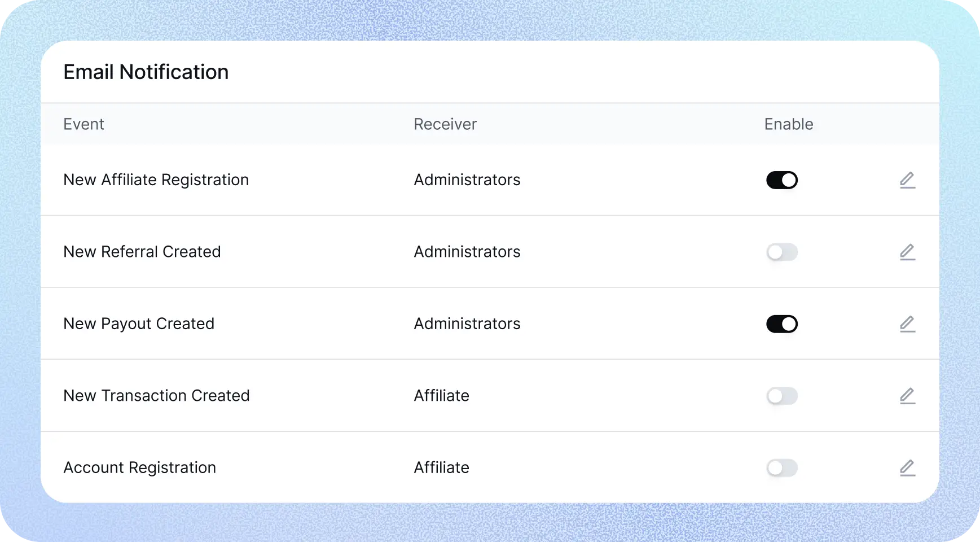The height and width of the screenshot is (542, 980).
Task: Select the Account Registration event name
Action: [139, 468]
